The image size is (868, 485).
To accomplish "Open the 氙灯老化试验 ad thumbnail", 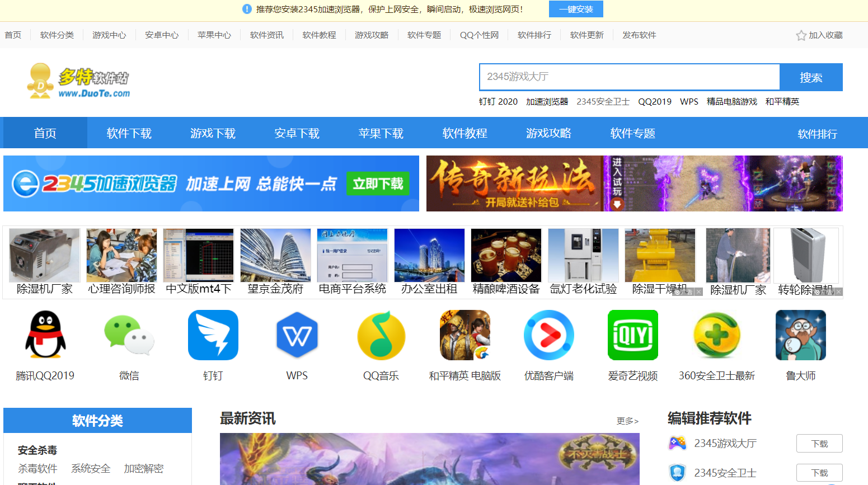I will [x=583, y=255].
